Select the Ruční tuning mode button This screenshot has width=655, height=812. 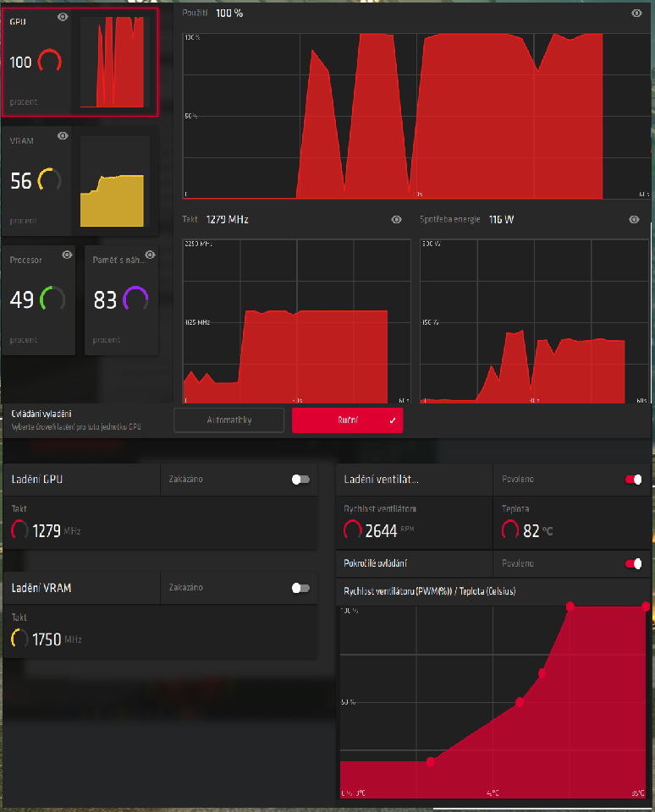pyautogui.click(x=347, y=420)
